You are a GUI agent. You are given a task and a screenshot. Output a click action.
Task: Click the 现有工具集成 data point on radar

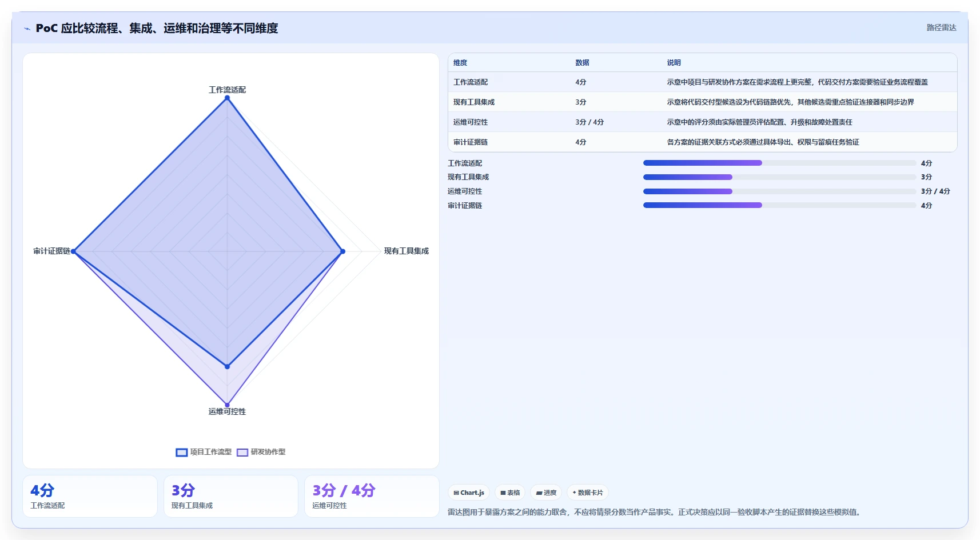click(x=342, y=251)
